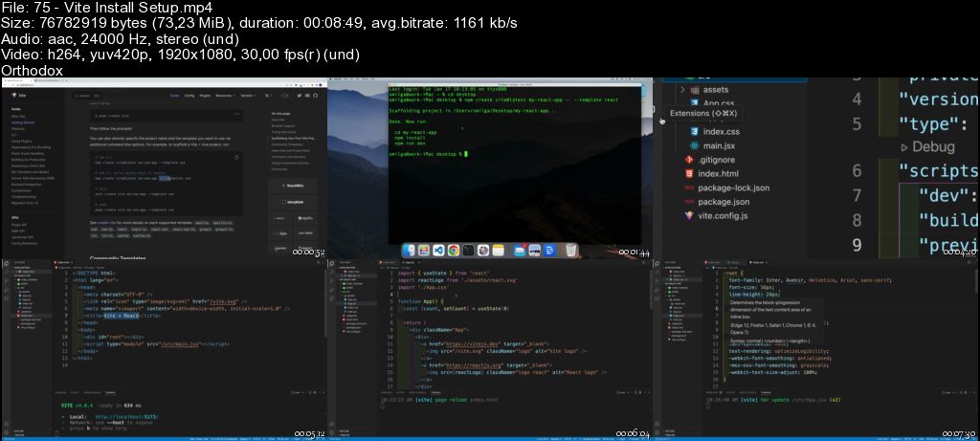Screen dimensions: 980x441
Task: Click the red npm icon beside package.json
Action: [x=689, y=202]
